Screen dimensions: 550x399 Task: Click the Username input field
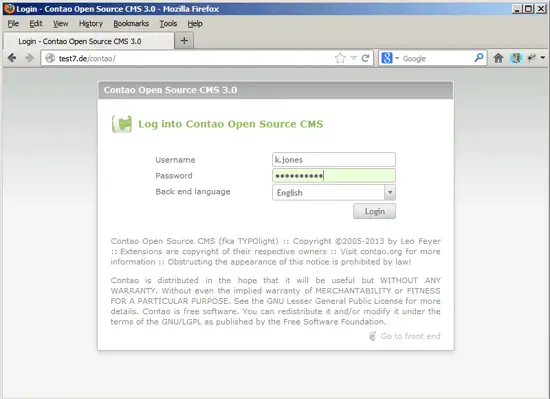pyautogui.click(x=334, y=160)
